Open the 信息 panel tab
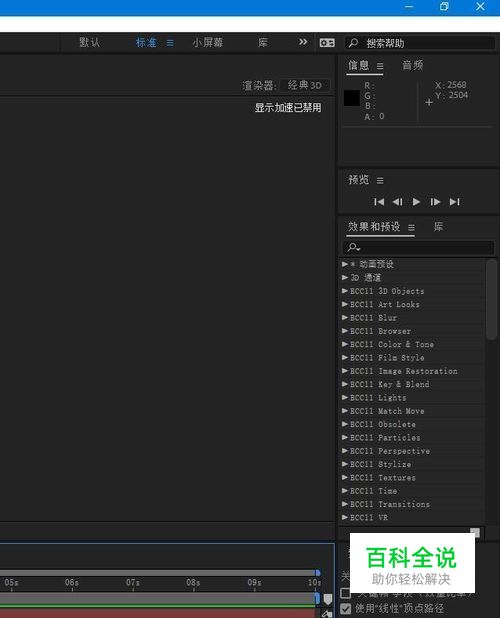Viewport: 500px width, 618px height. (358, 65)
